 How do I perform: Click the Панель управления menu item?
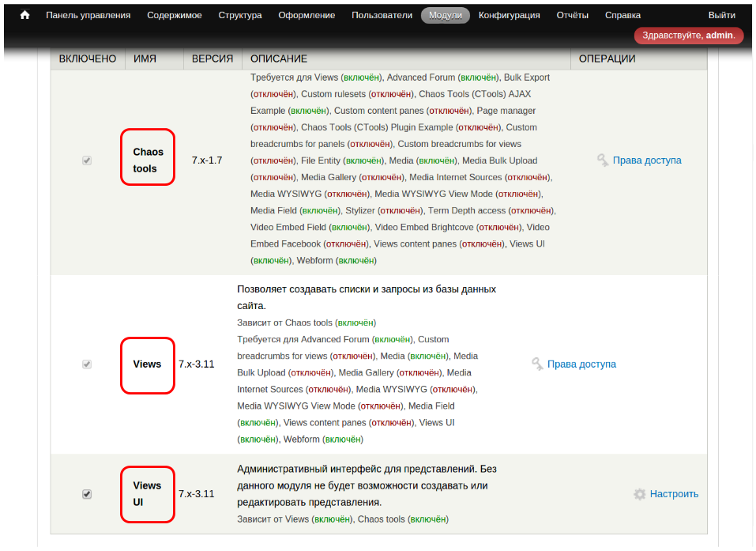[88, 15]
